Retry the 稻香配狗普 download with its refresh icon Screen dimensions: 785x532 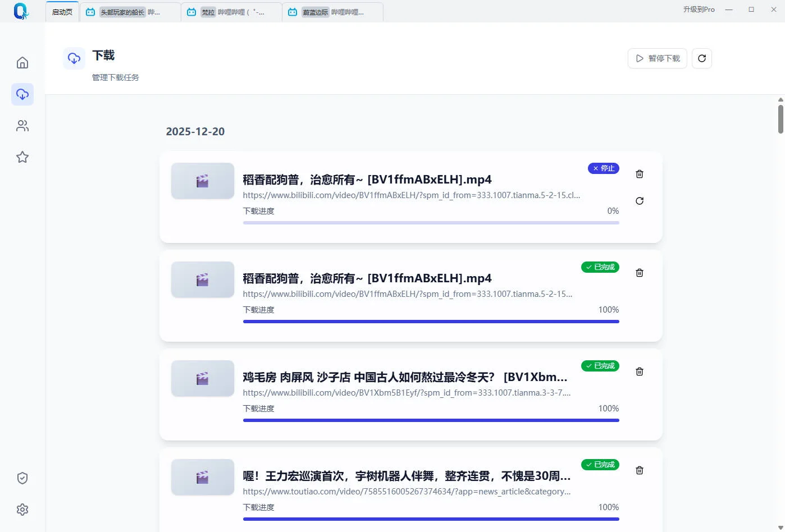[x=639, y=200]
